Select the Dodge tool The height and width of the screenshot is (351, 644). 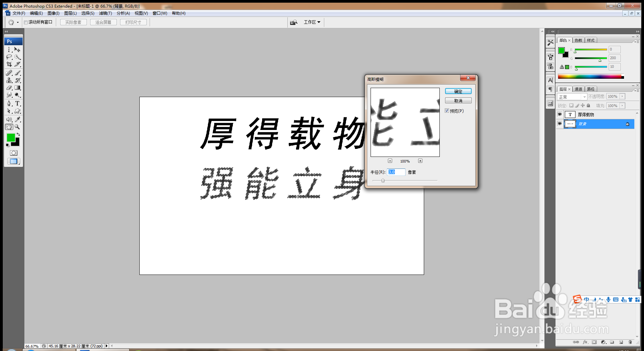[17, 95]
